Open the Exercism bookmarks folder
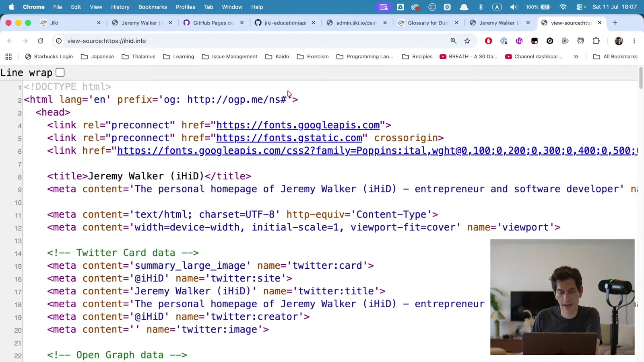644x362 pixels. [x=313, y=57]
